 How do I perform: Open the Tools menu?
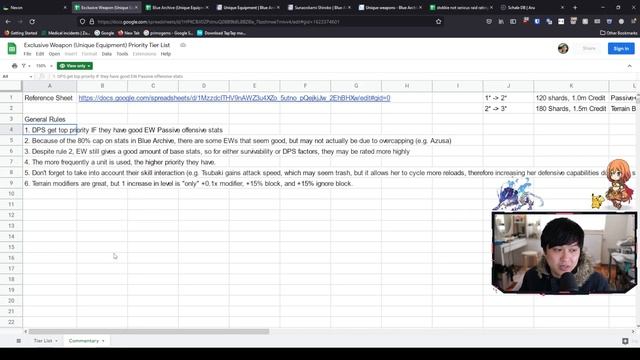pos(122,54)
